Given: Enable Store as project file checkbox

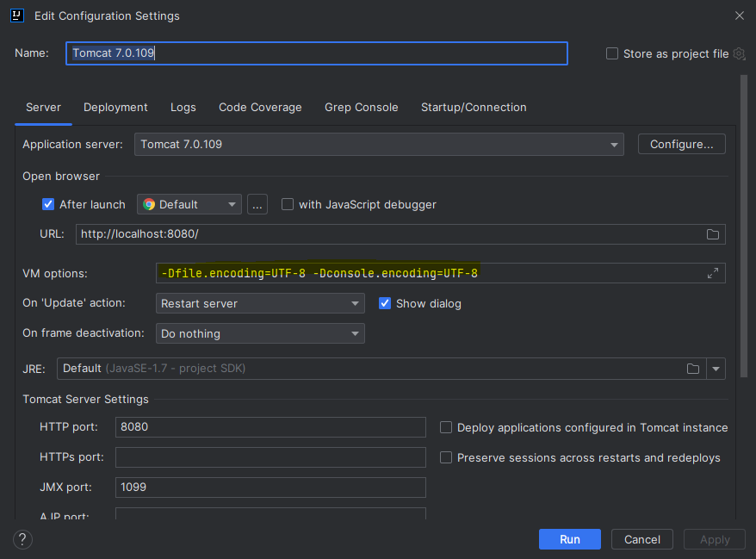Looking at the screenshot, I should 612,53.
